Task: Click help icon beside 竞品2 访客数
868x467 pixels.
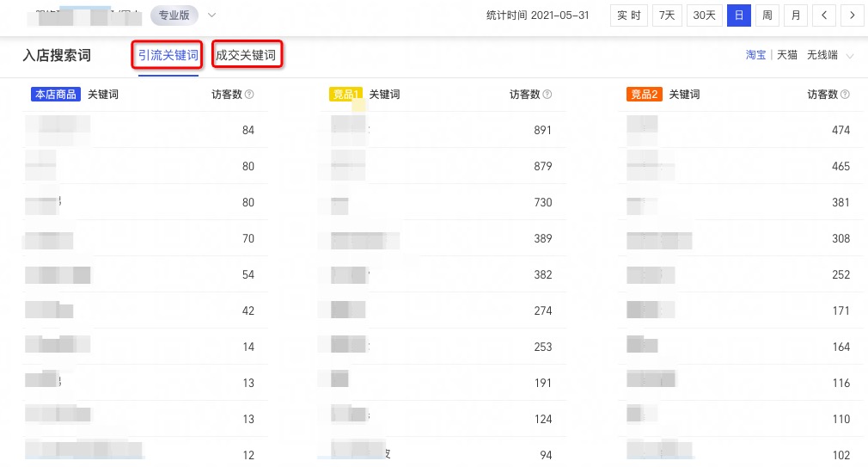Action: click(x=845, y=95)
